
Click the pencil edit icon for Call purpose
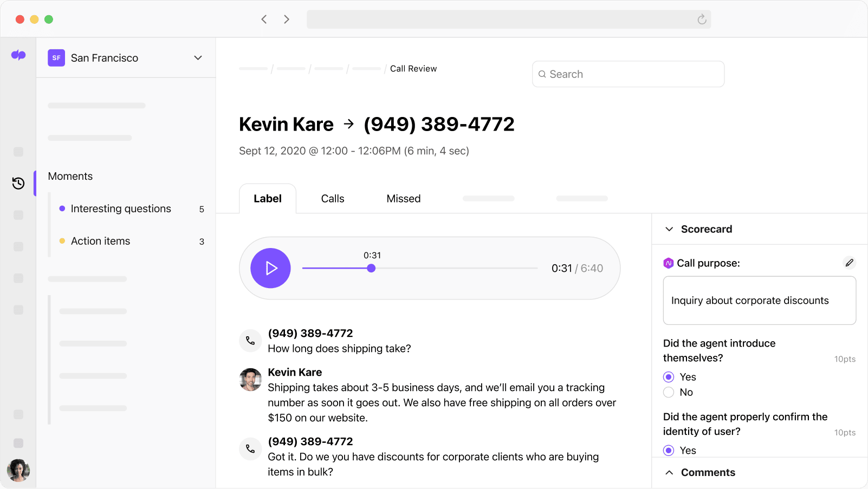(849, 263)
